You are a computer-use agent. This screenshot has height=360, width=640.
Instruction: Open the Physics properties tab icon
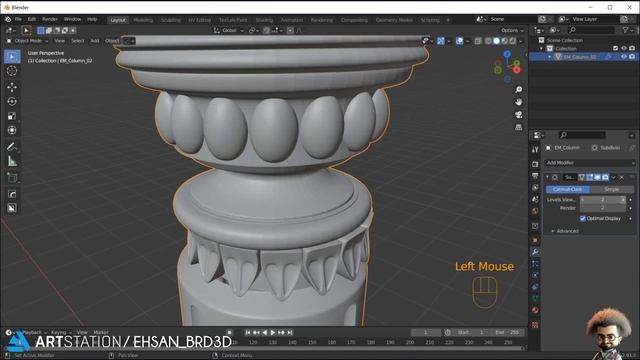click(535, 275)
